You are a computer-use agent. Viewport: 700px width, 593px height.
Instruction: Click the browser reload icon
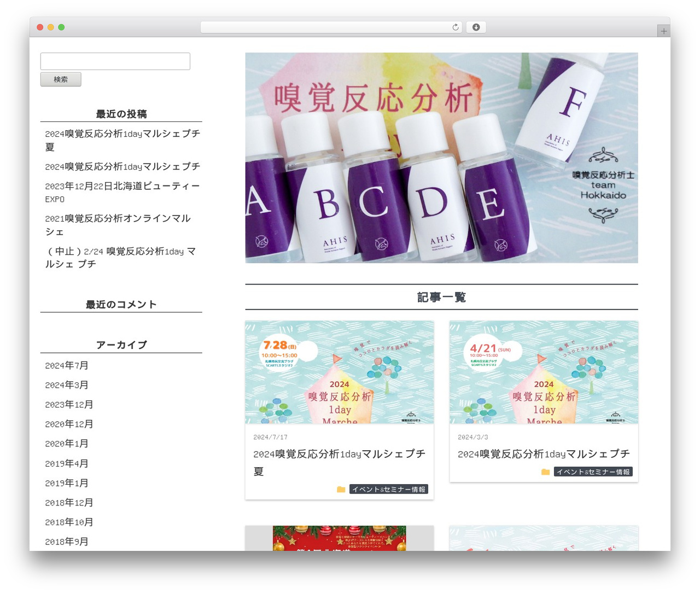(455, 27)
